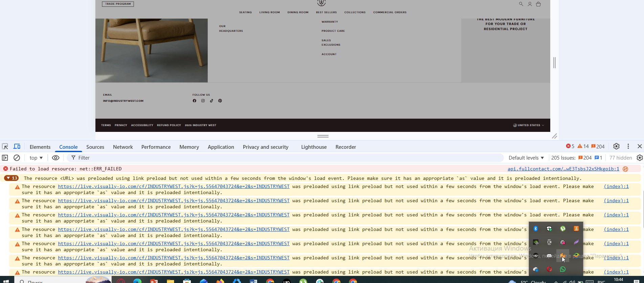Open console settings gear beside hidden count
The height and width of the screenshot is (283, 644).
click(640, 158)
